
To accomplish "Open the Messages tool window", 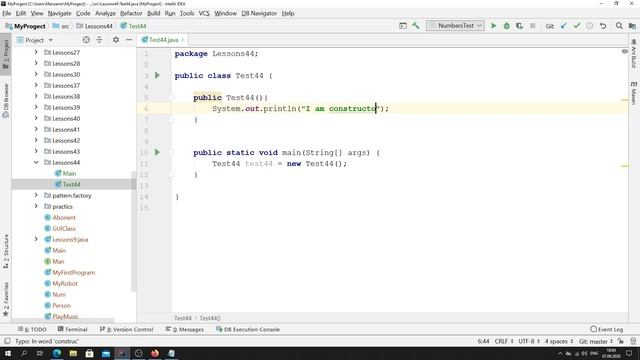I will pos(185,329).
